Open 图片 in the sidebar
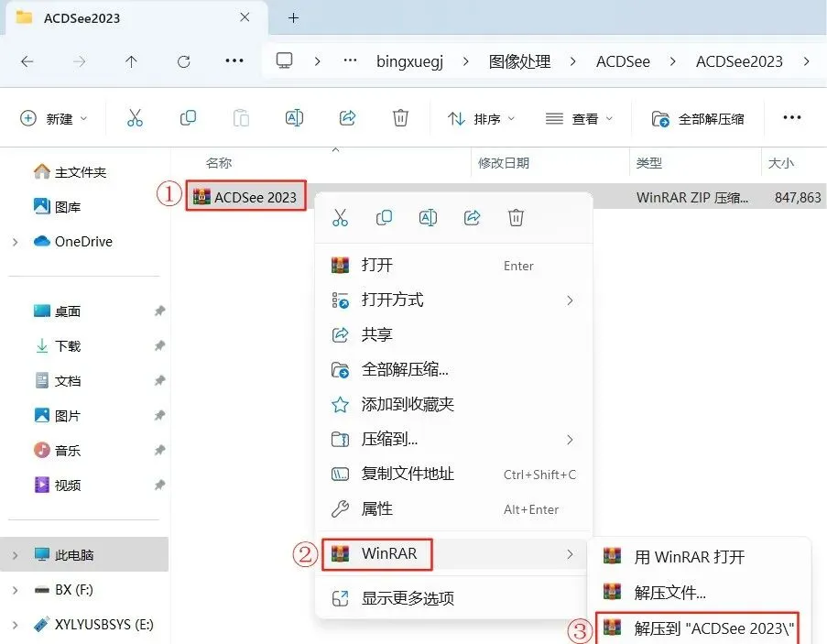 (x=58, y=416)
